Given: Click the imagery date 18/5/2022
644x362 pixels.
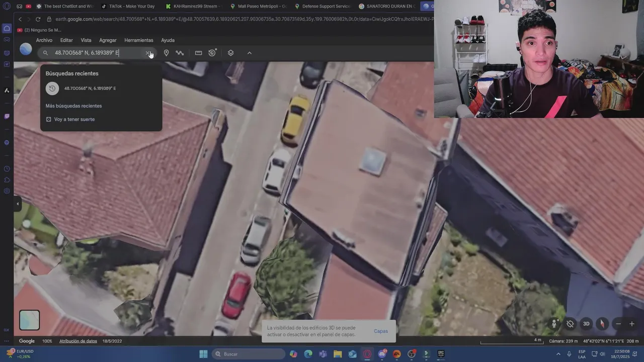Looking at the screenshot, I should click(x=112, y=341).
